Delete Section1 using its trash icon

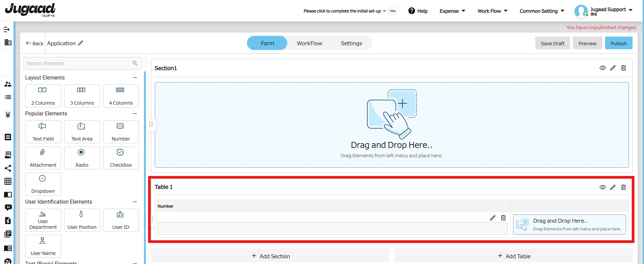[623, 68]
